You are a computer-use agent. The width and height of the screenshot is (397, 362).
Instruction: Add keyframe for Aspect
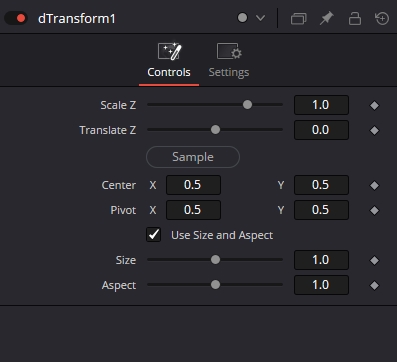[374, 285]
